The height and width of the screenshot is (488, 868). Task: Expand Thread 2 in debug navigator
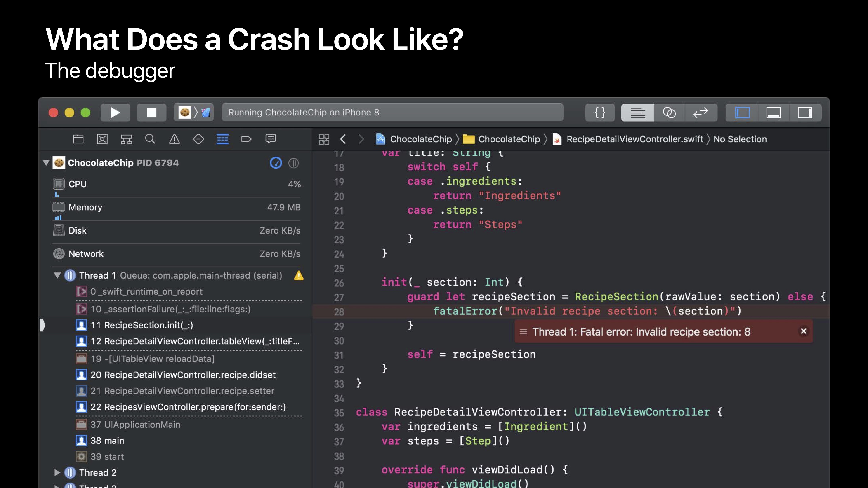57,472
